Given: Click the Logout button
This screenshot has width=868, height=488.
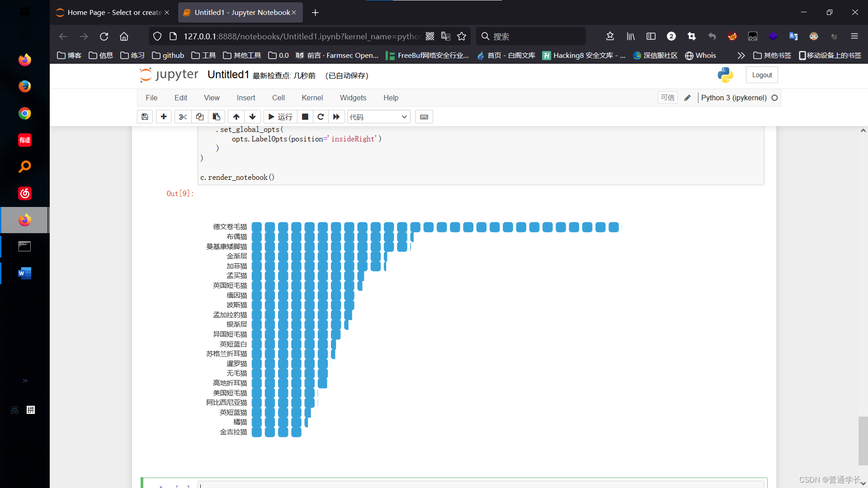Looking at the screenshot, I should coord(762,75).
